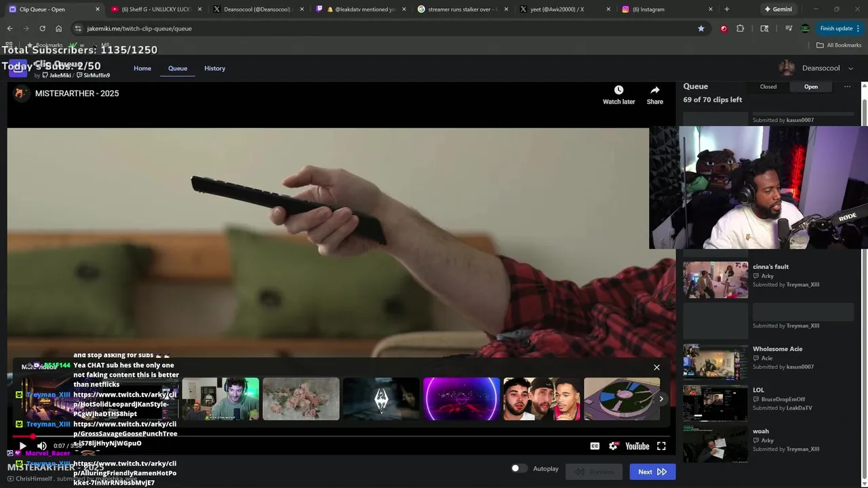Click the '69 of 70 clips left' text
This screenshot has height=488, width=868.
pyautogui.click(x=713, y=100)
